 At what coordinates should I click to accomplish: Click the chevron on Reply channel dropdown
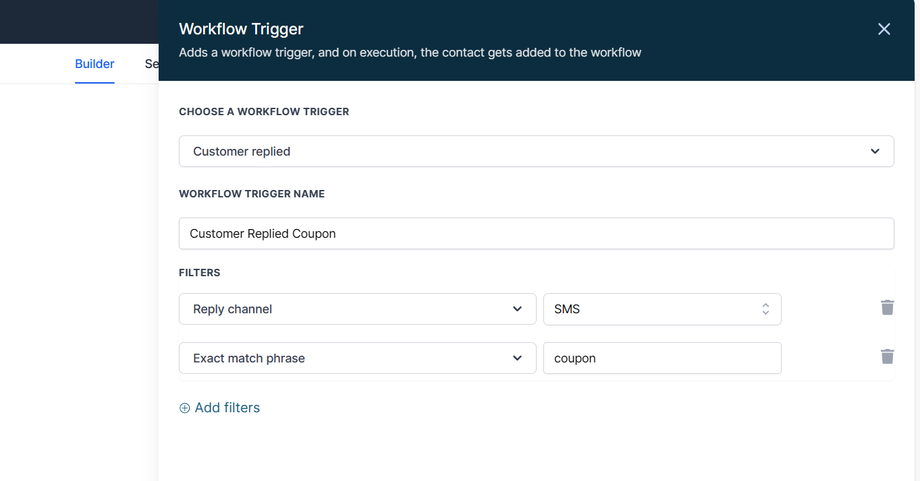click(517, 309)
